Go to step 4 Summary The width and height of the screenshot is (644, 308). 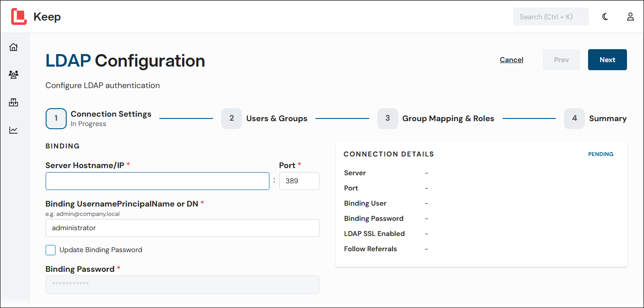pyautogui.click(x=595, y=118)
